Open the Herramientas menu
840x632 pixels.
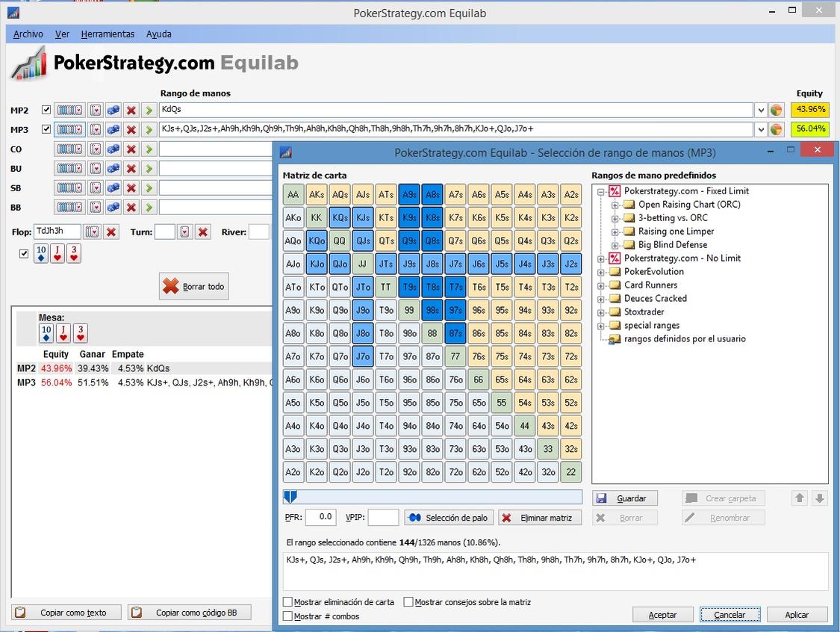click(x=108, y=34)
